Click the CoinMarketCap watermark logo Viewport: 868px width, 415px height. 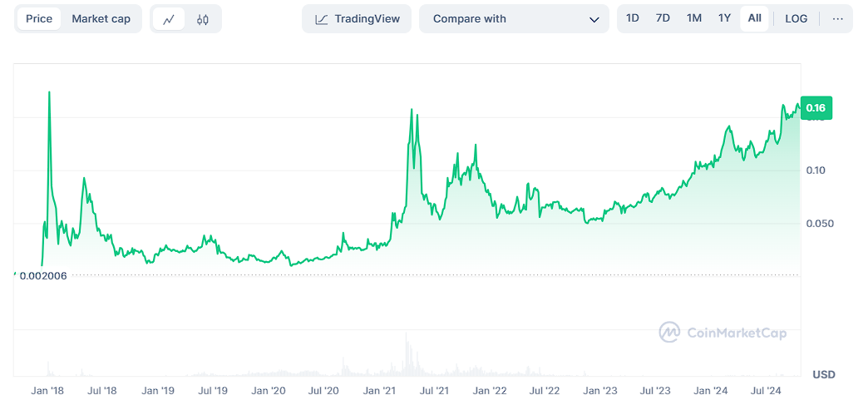(x=669, y=333)
